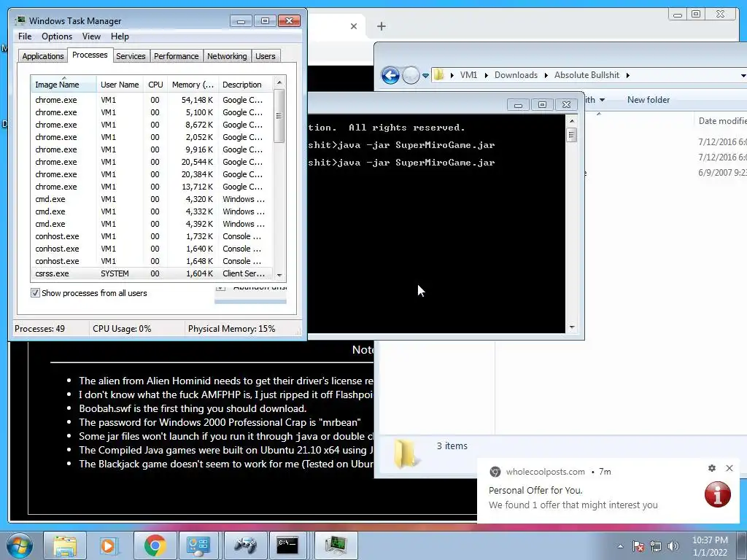The height and width of the screenshot is (560, 747).
Task: Click Command Prompt scrollbar down arrow
Action: coord(572,327)
